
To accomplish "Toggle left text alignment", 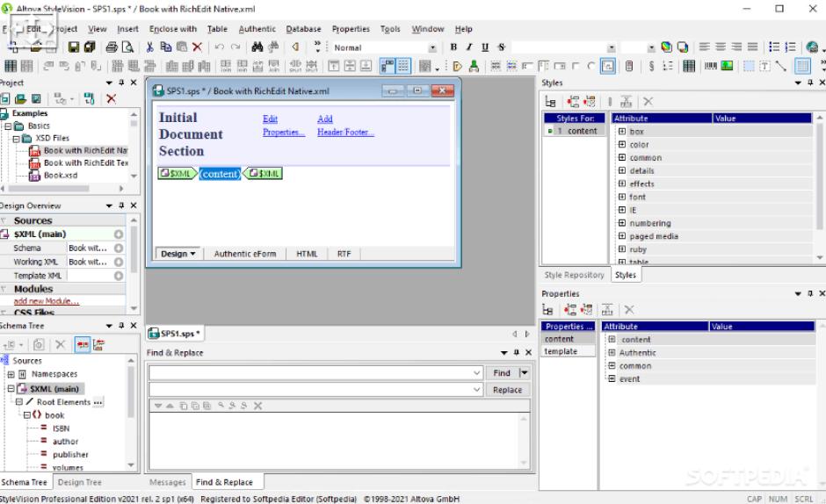I will point(705,47).
